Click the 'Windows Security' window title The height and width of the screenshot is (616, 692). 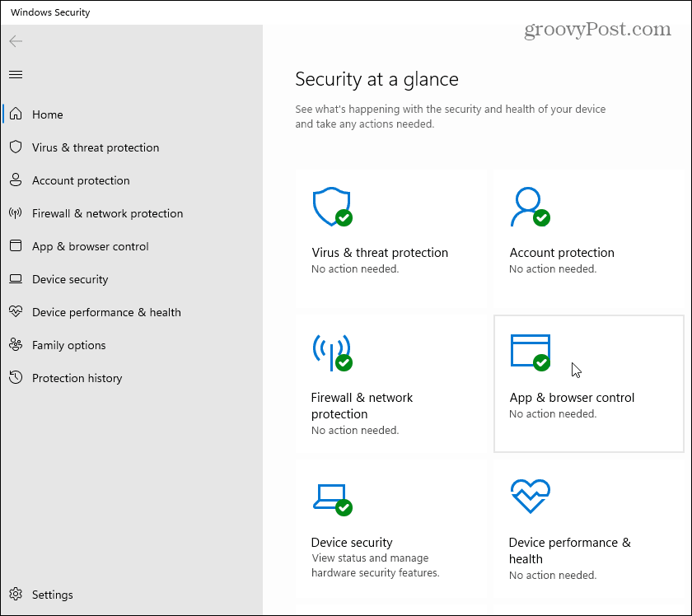tap(50, 12)
